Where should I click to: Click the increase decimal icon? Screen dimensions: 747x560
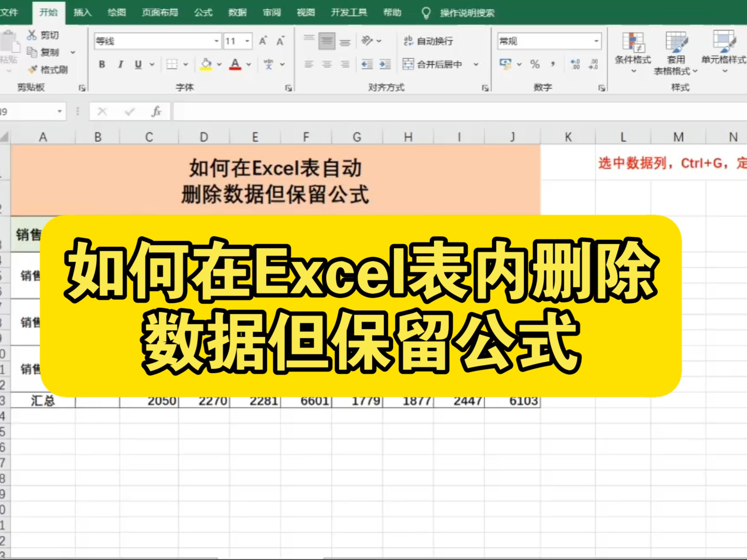[575, 64]
